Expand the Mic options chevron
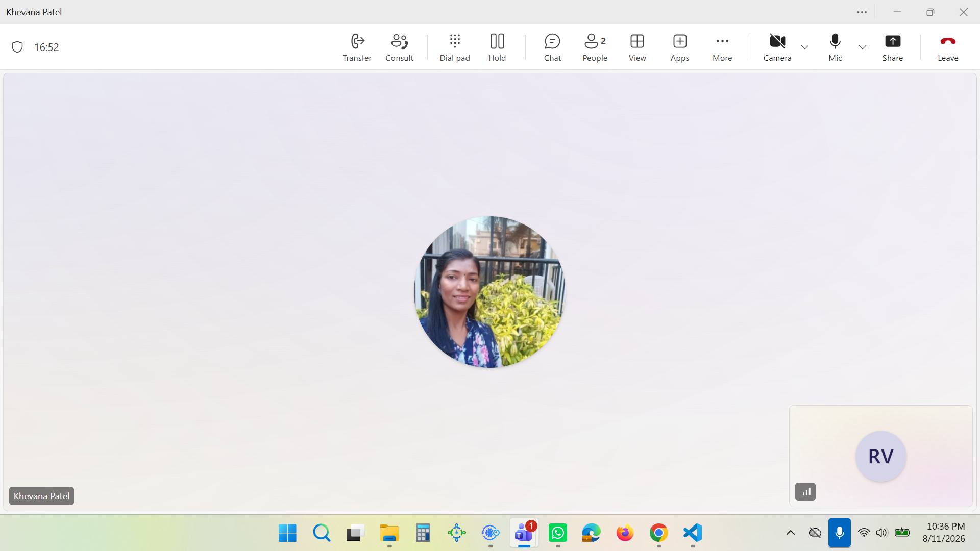This screenshot has width=980, height=551. [862, 47]
